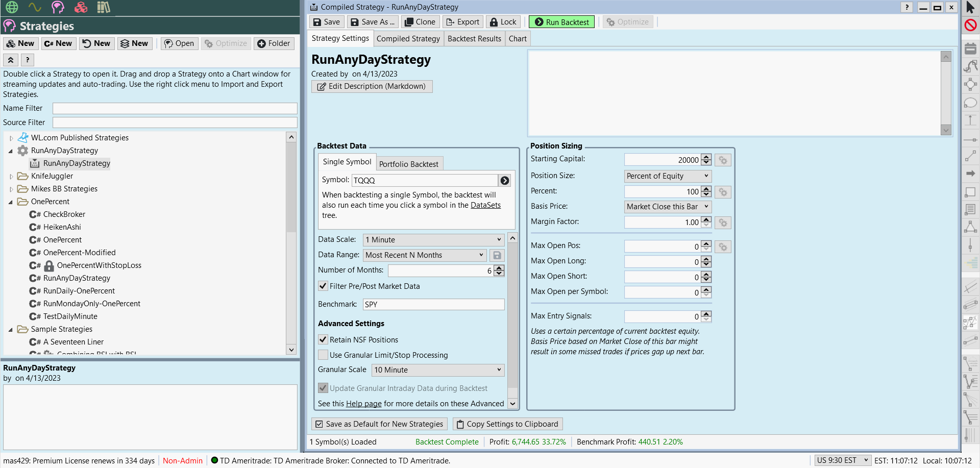Open the Data Scale dropdown
The width and height of the screenshot is (980, 468).
tap(433, 240)
